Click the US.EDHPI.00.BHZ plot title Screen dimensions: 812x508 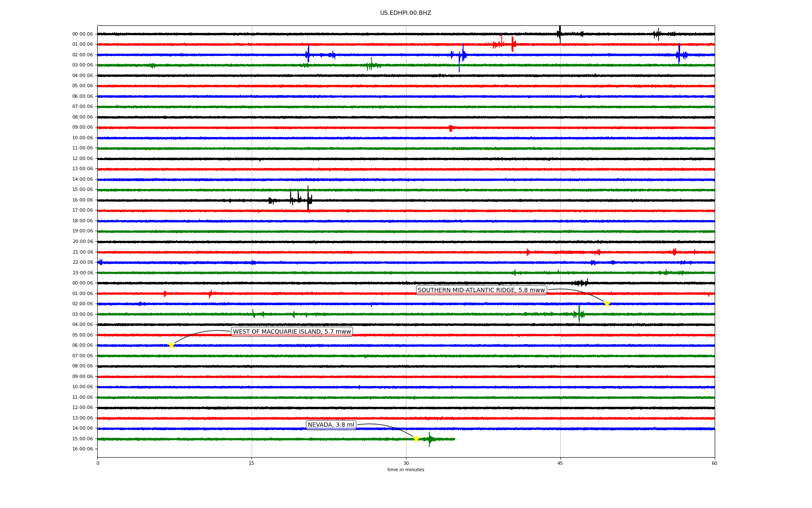tap(406, 13)
